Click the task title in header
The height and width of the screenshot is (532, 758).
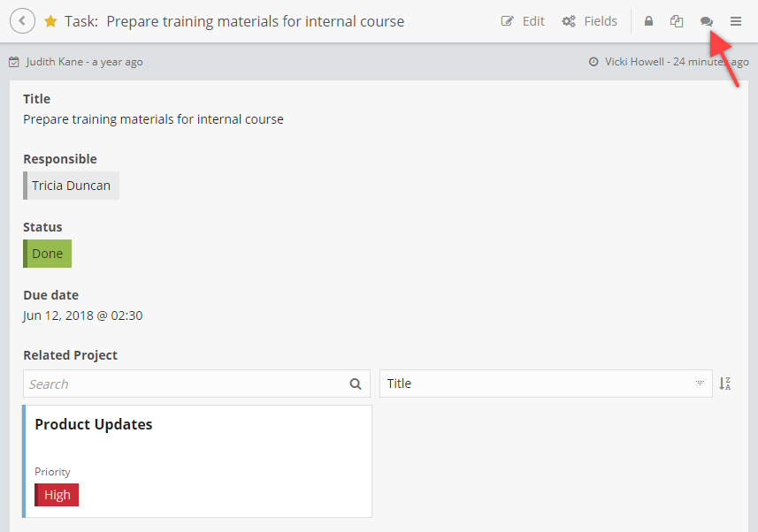[255, 21]
